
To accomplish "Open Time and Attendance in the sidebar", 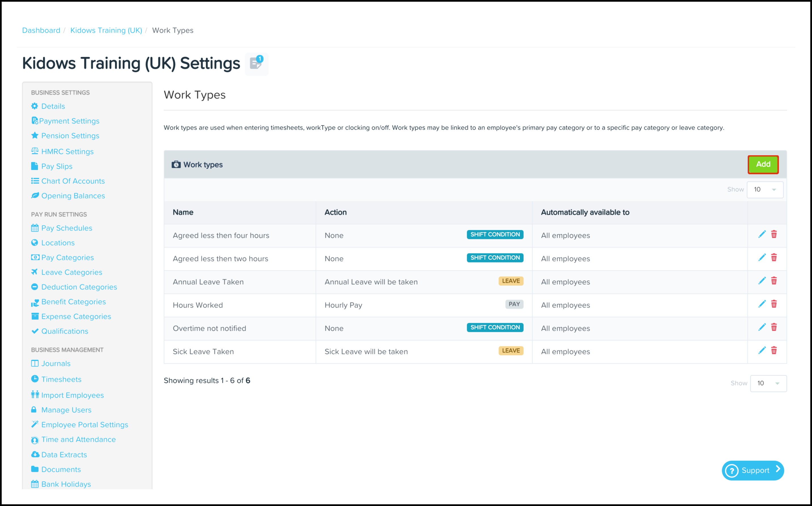I will pyautogui.click(x=79, y=439).
